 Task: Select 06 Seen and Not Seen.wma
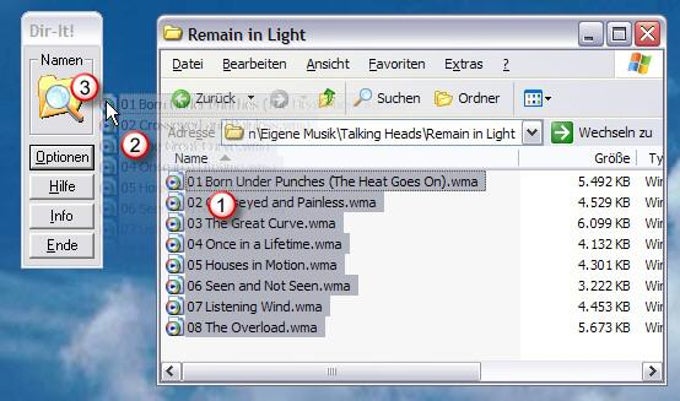(268, 286)
